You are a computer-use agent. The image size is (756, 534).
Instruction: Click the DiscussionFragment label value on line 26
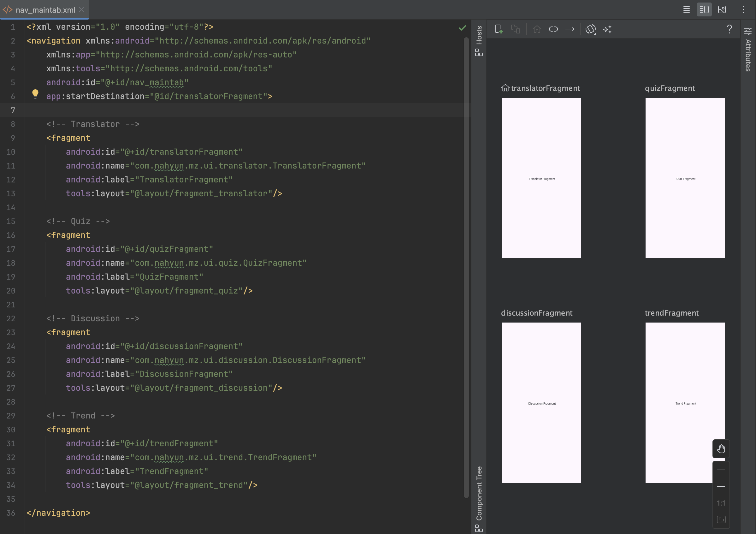coord(184,374)
